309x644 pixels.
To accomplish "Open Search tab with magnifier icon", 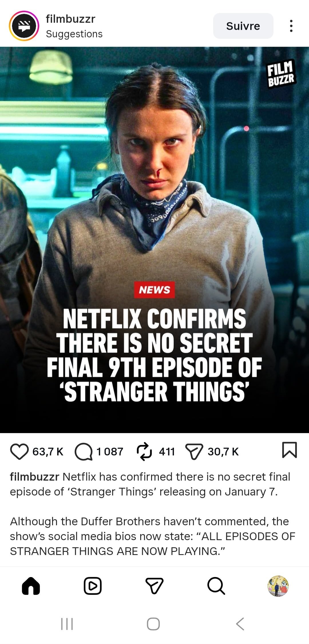I will 216,586.
